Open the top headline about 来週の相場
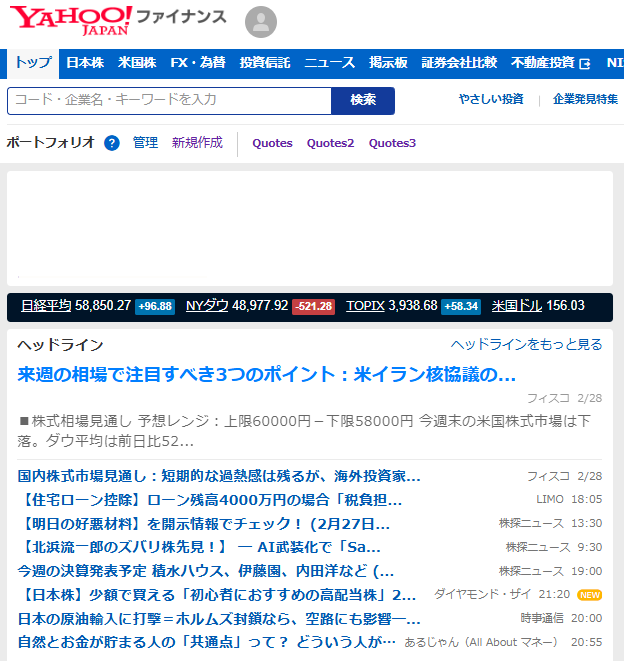This screenshot has height=661, width=624. (x=267, y=375)
